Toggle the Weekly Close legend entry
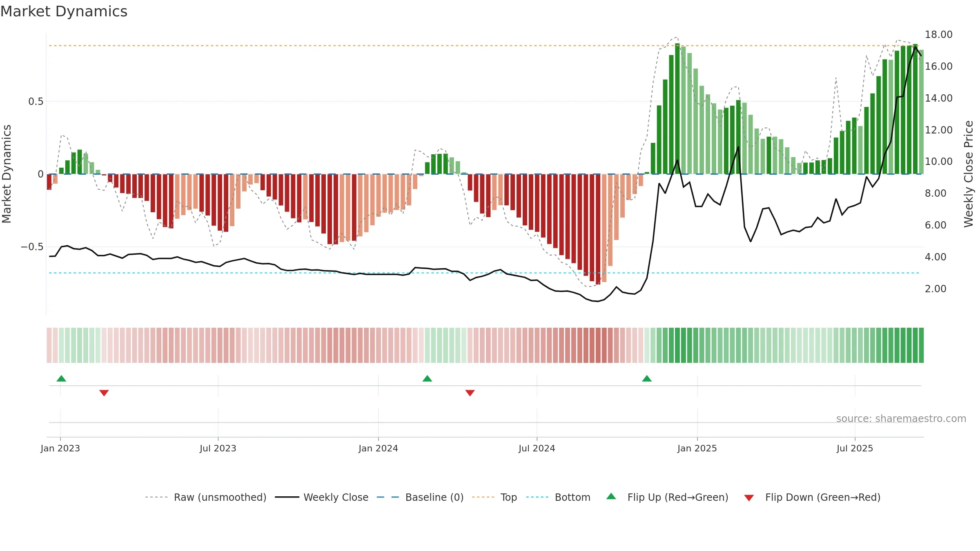The width and height of the screenshot is (980, 551). tap(322, 497)
